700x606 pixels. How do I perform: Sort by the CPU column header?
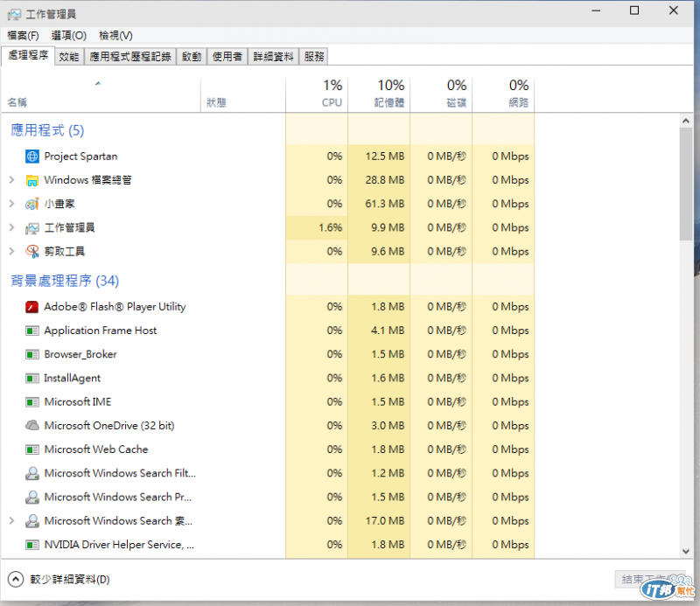(x=317, y=94)
